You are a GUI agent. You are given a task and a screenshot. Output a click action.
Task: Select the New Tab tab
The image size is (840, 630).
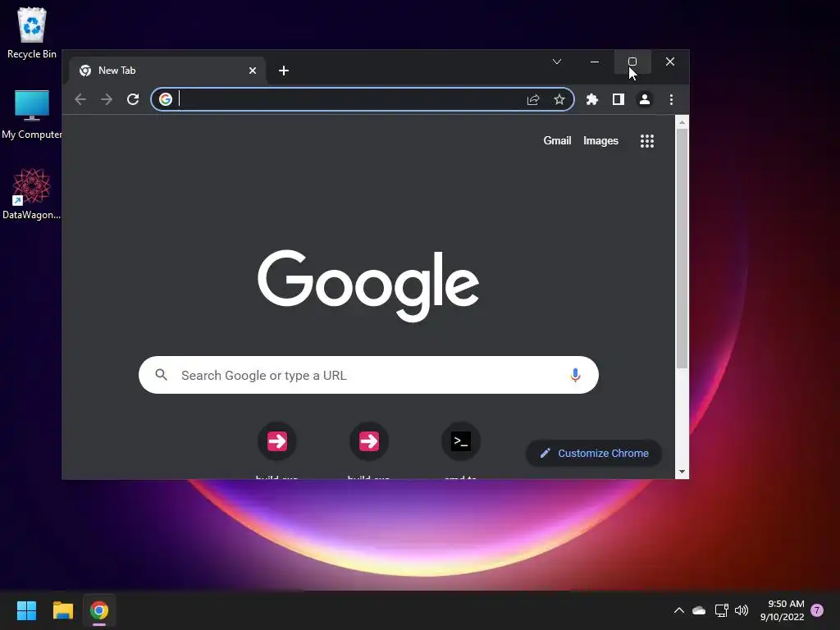[x=167, y=71]
